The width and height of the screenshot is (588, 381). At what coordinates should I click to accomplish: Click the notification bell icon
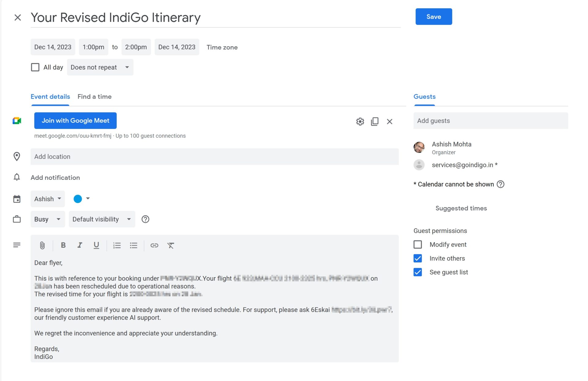click(17, 177)
